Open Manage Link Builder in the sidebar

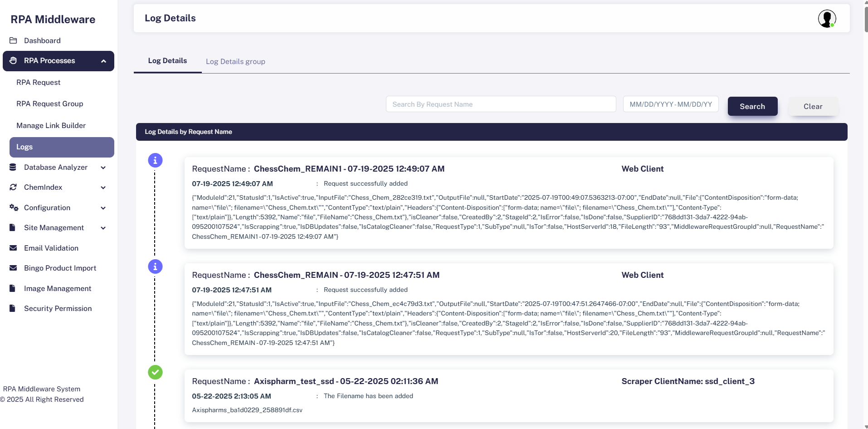[51, 125]
